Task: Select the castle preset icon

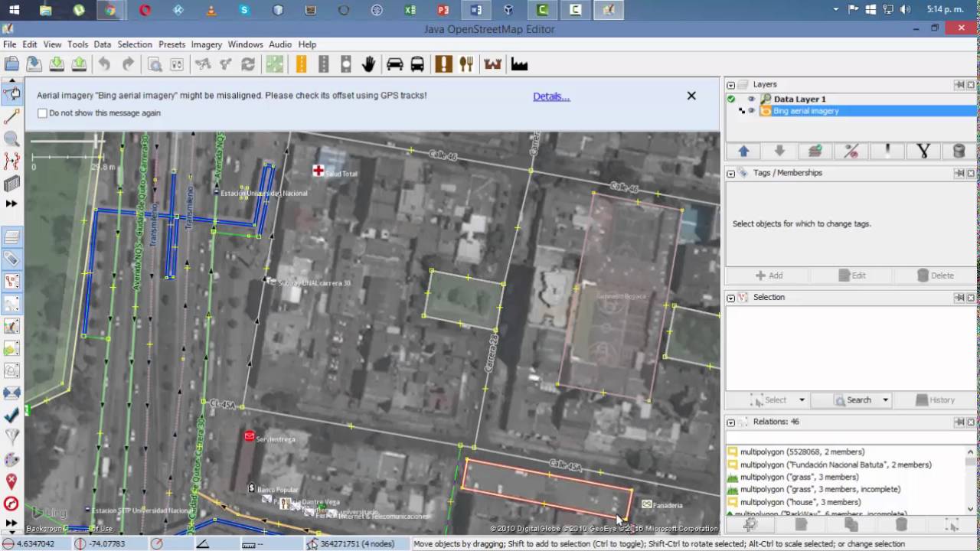Action: pyautogui.click(x=492, y=64)
